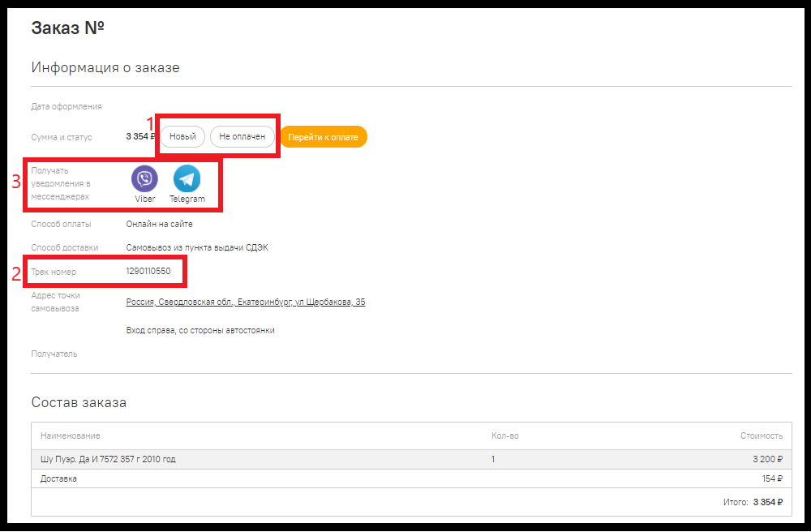Click the Viber messenger icon
Viewport: 811px width, 532px height.
point(145,178)
